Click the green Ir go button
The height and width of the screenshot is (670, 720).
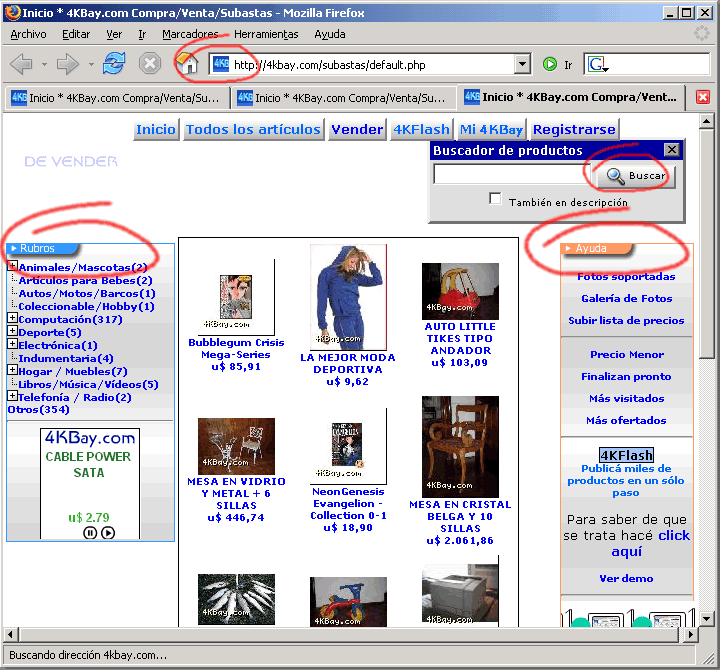point(550,64)
